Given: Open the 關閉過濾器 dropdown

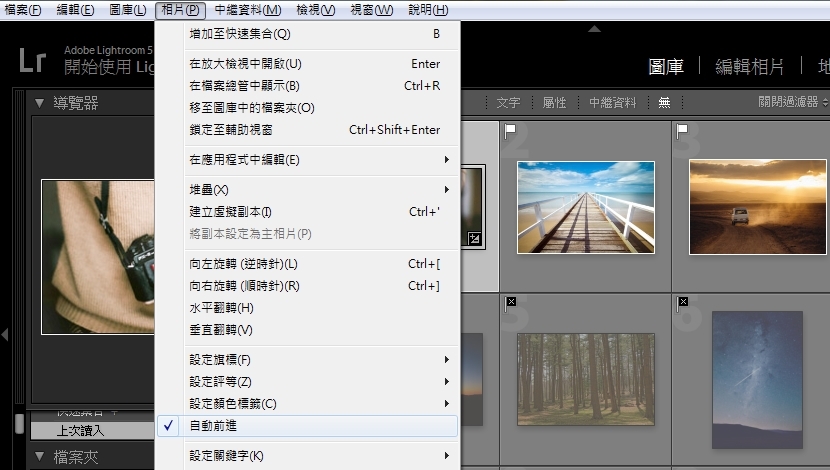Looking at the screenshot, I should [792, 102].
